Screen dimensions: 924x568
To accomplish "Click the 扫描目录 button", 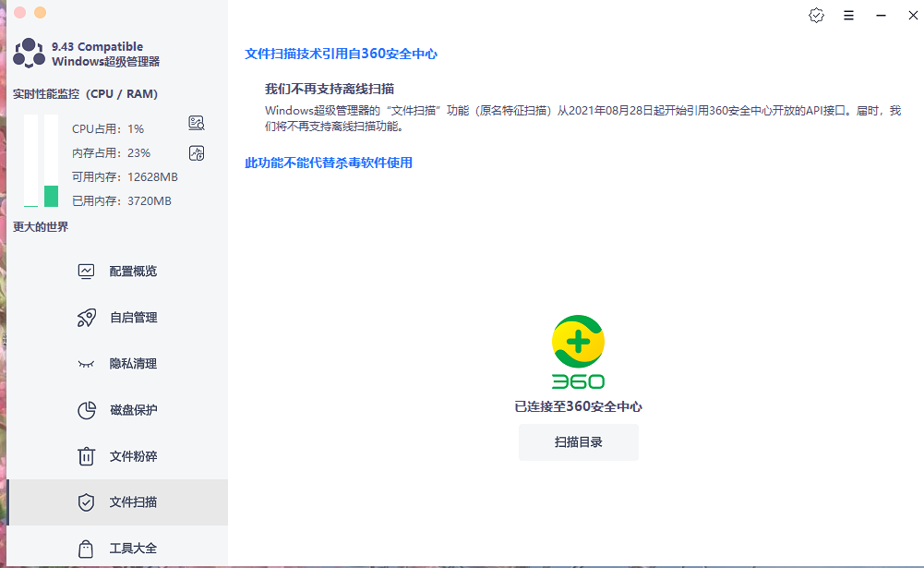I will tap(579, 442).
